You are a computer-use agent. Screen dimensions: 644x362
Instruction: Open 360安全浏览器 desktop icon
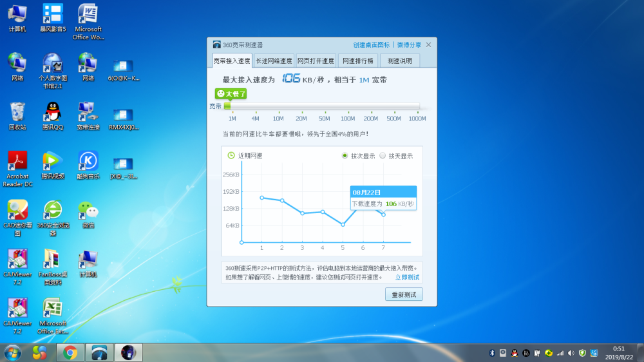tap(53, 218)
